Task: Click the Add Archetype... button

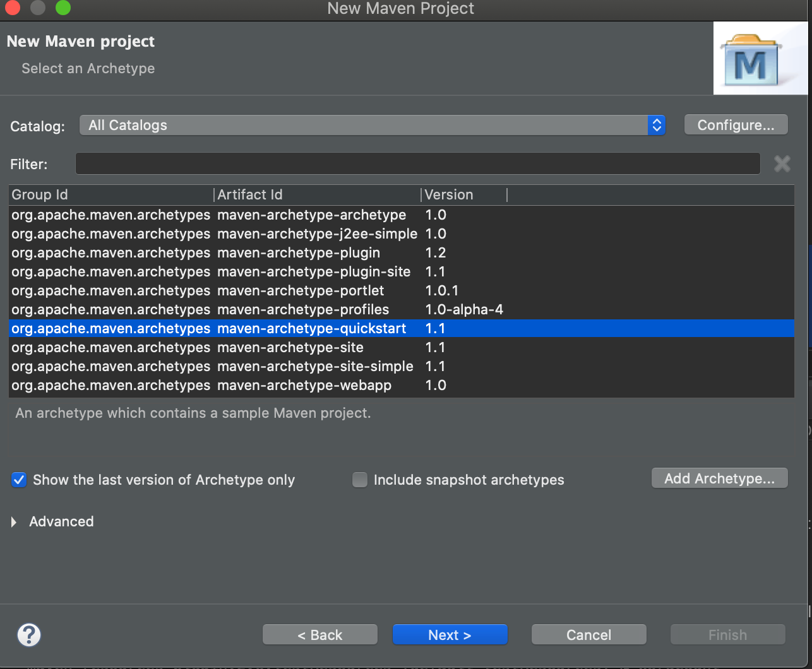Action: click(x=720, y=478)
